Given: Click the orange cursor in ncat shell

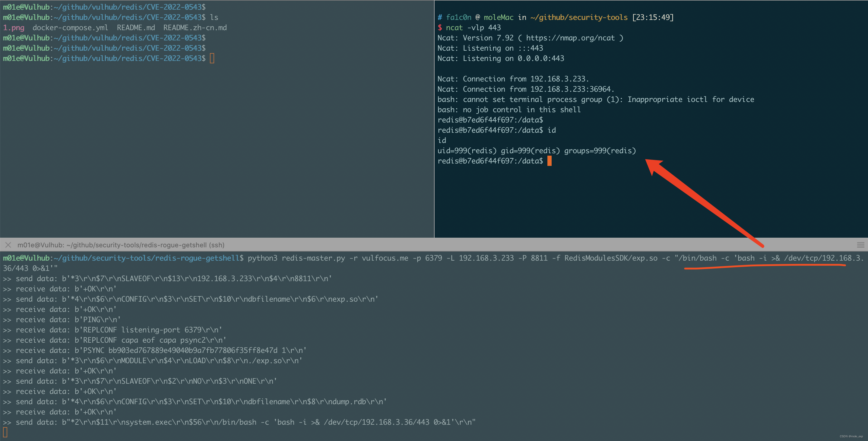Looking at the screenshot, I should 549,161.
